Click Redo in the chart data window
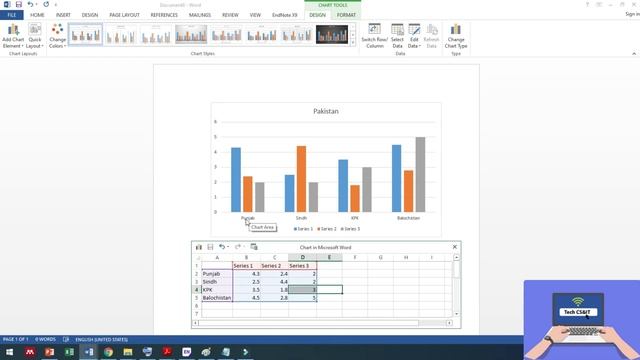The image size is (640, 360). click(x=237, y=247)
